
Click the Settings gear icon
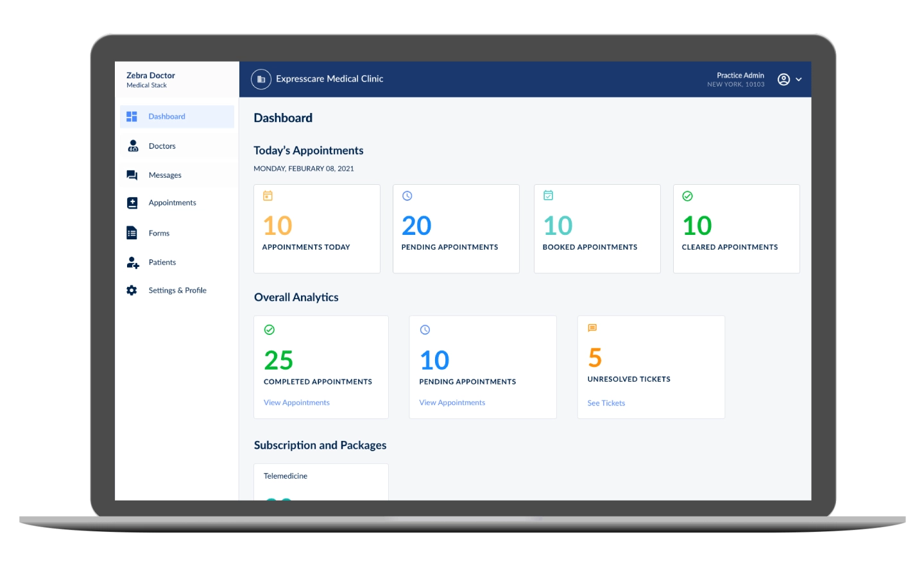(x=132, y=291)
